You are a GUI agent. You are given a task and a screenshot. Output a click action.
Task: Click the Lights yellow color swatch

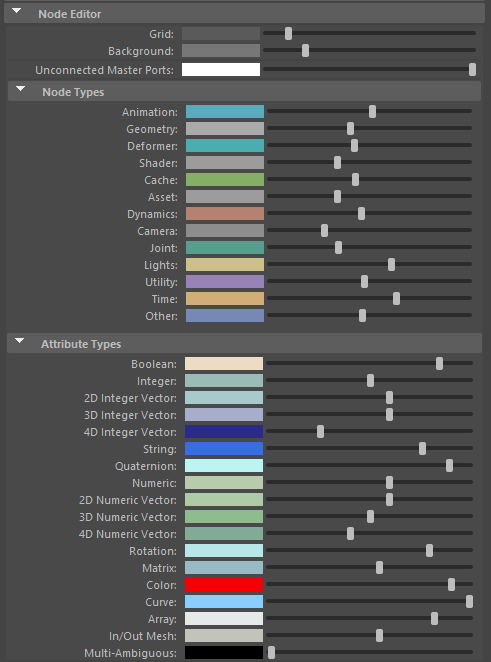(225, 265)
